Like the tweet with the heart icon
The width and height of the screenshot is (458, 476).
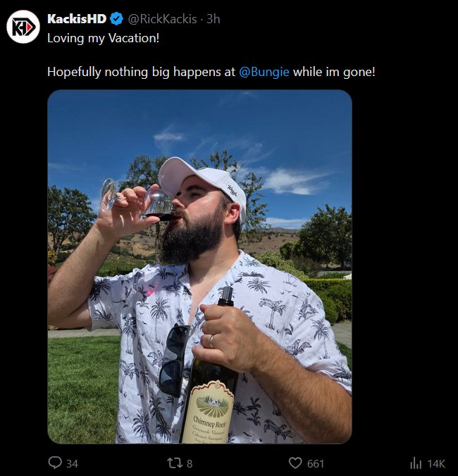pos(295,463)
